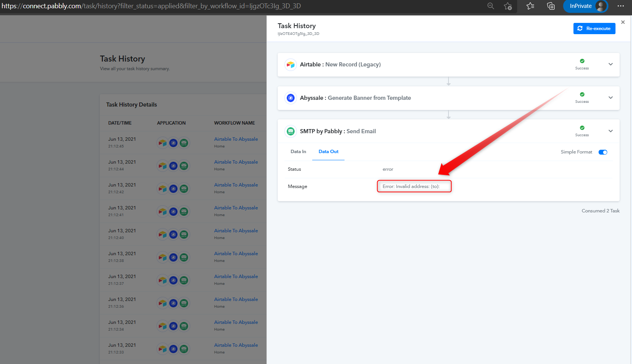Click the APPLICATION column header
The height and width of the screenshot is (364, 632).
pyautogui.click(x=171, y=123)
